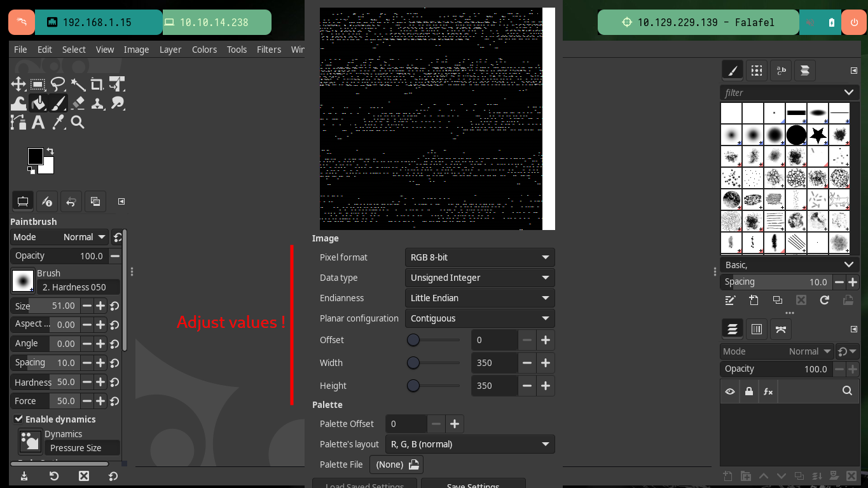Select the Smudge tool
The width and height of the screenshot is (868, 488).
tap(117, 103)
